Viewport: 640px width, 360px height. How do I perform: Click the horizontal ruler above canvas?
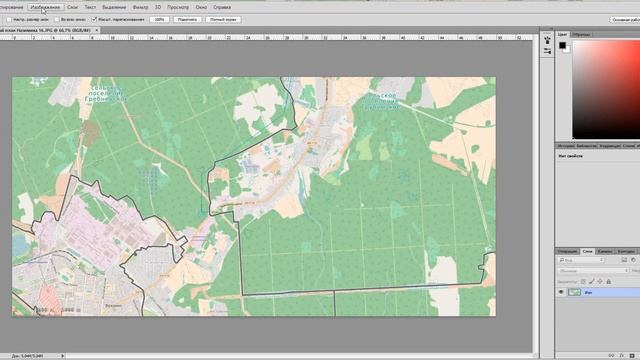[x=266, y=37]
